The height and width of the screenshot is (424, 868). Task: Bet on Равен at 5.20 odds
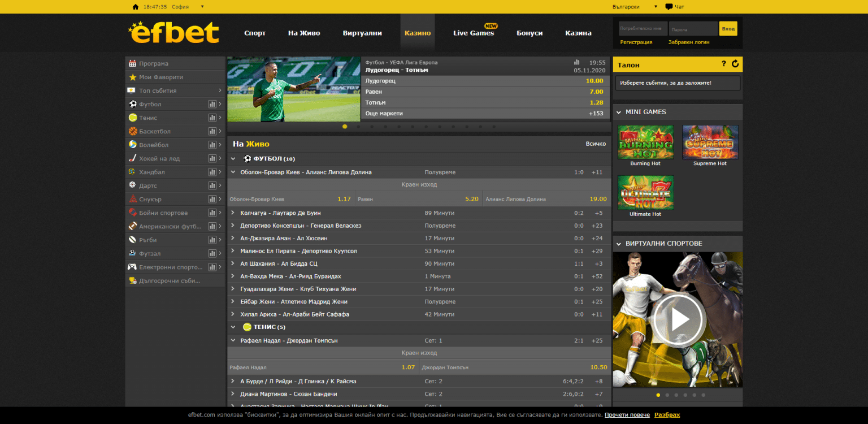[x=419, y=199]
